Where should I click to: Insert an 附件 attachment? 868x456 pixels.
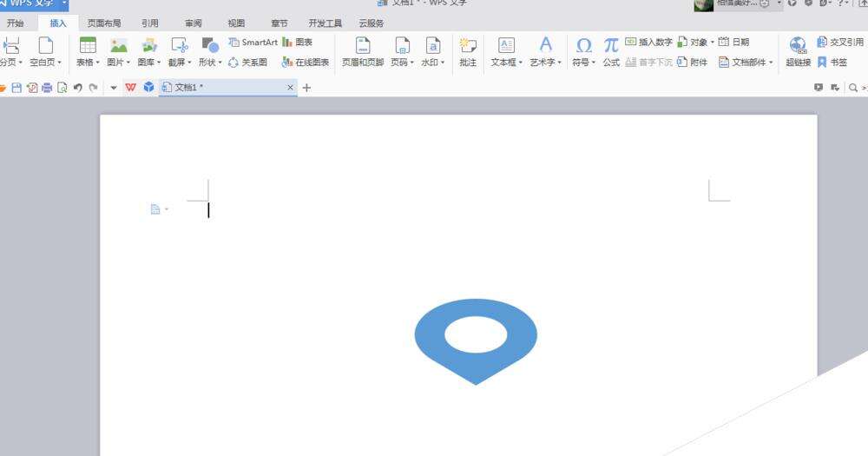(692, 63)
